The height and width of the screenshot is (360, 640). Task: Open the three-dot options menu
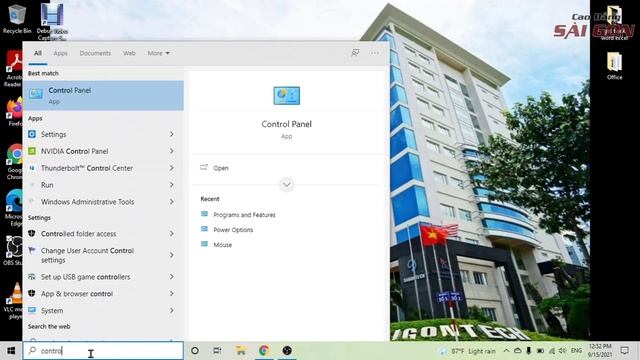pos(375,53)
